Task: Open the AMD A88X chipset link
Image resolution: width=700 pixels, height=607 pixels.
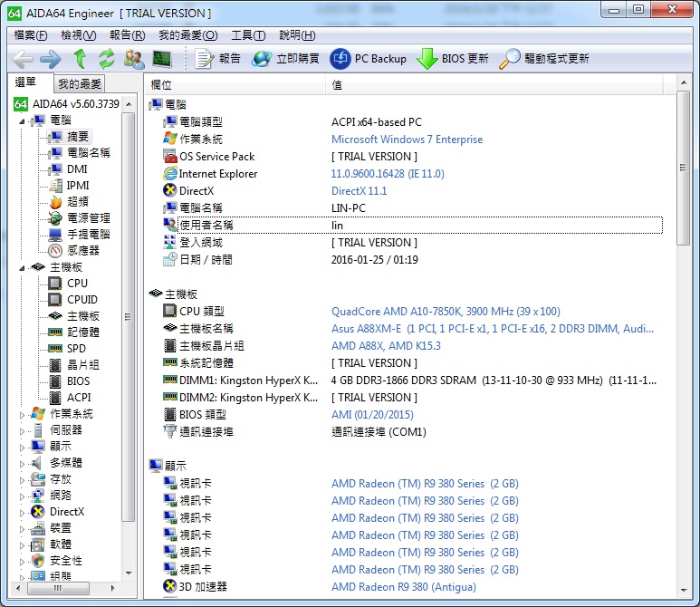Action: pyautogui.click(x=386, y=346)
